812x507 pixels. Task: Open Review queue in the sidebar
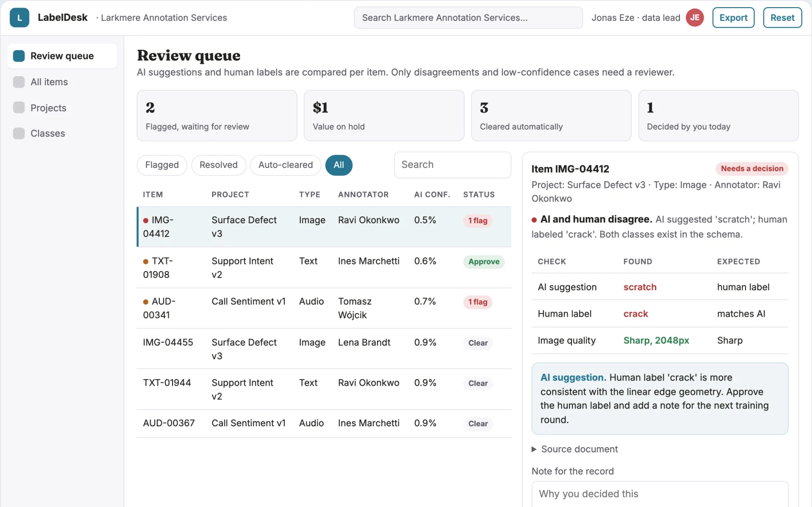(62, 56)
